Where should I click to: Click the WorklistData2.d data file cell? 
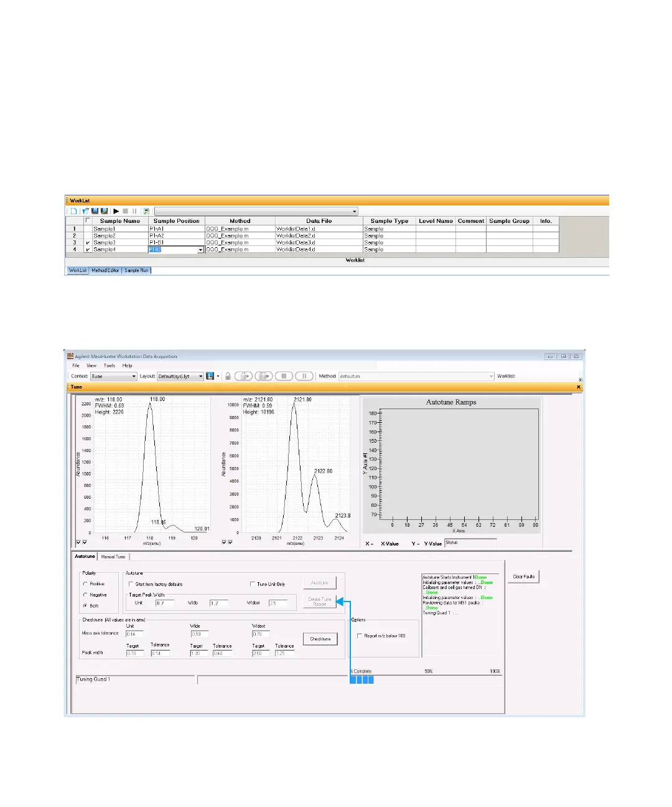pos(319,236)
